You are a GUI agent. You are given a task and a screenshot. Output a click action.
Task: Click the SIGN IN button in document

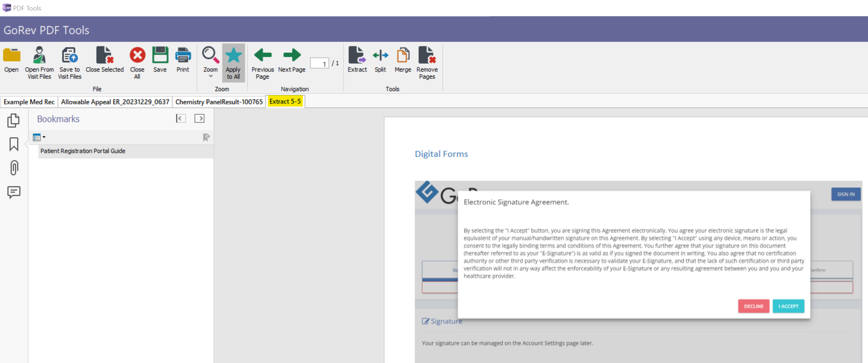pyautogui.click(x=846, y=194)
